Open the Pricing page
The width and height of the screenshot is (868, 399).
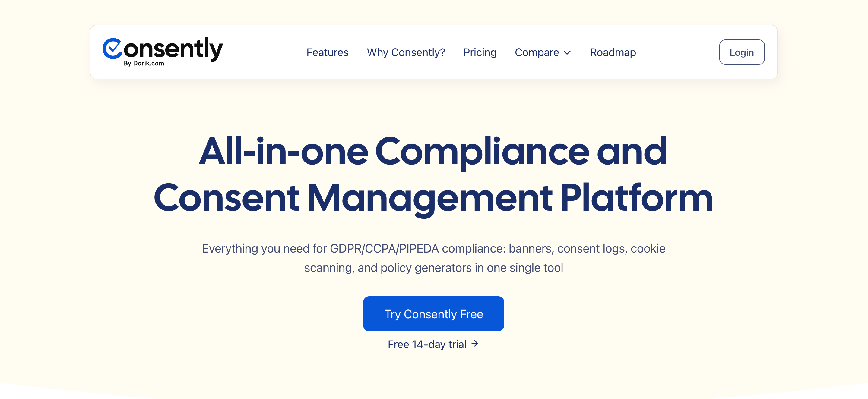click(x=480, y=52)
